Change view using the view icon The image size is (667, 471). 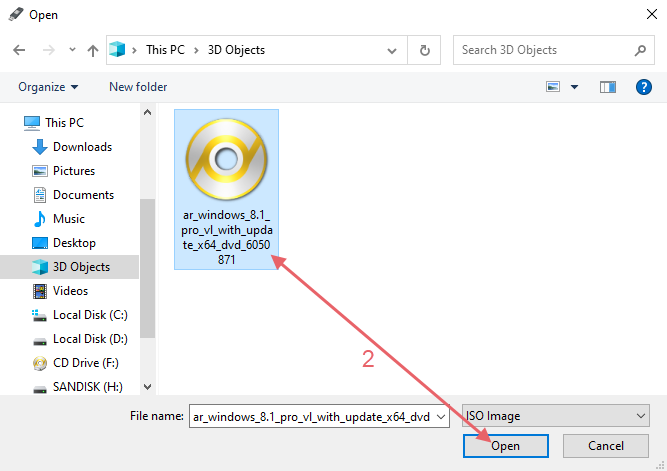click(x=553, y=87)
